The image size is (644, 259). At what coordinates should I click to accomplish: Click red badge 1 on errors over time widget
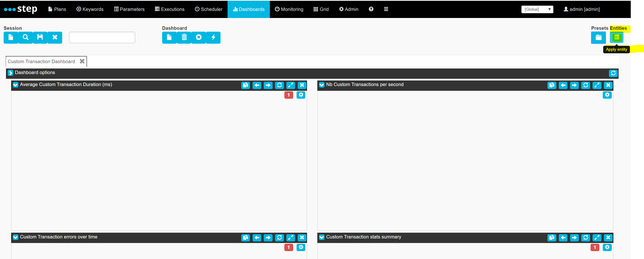(289, 247)
